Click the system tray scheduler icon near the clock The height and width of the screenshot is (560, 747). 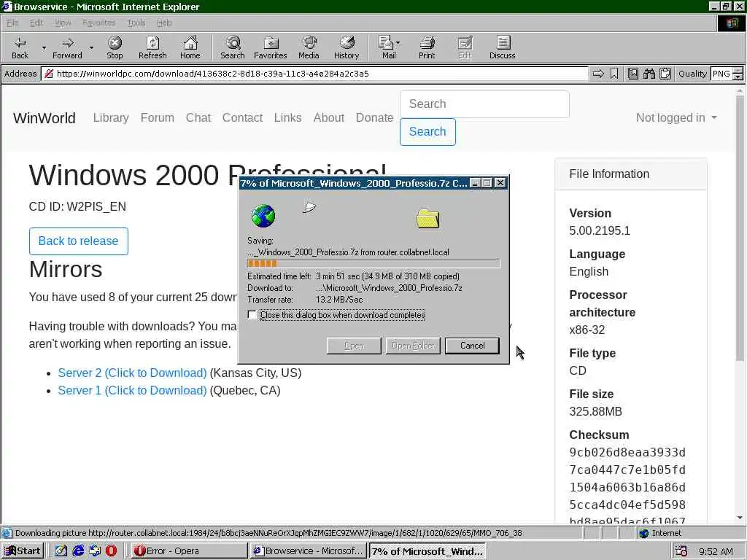(681, 551)
